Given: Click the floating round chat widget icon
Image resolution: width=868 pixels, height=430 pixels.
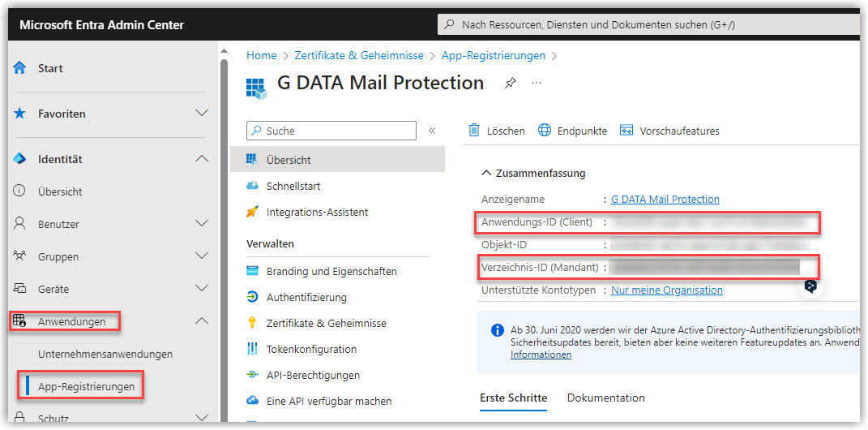Looking at the screenshot, I should click(810, 286).
